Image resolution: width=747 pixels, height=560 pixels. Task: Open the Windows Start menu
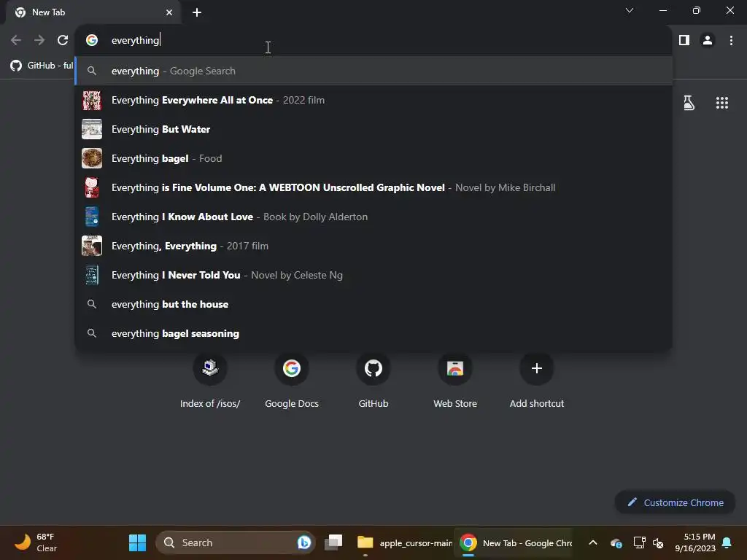pos(137,542)
